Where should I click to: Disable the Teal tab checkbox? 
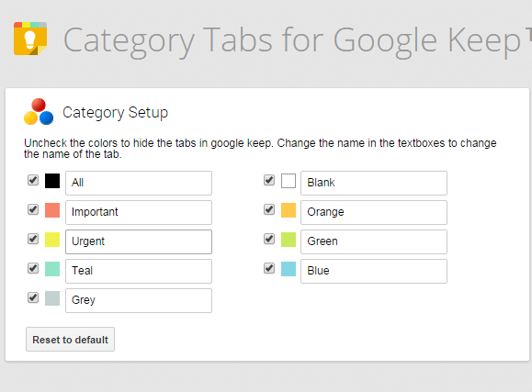click(33, 269)
